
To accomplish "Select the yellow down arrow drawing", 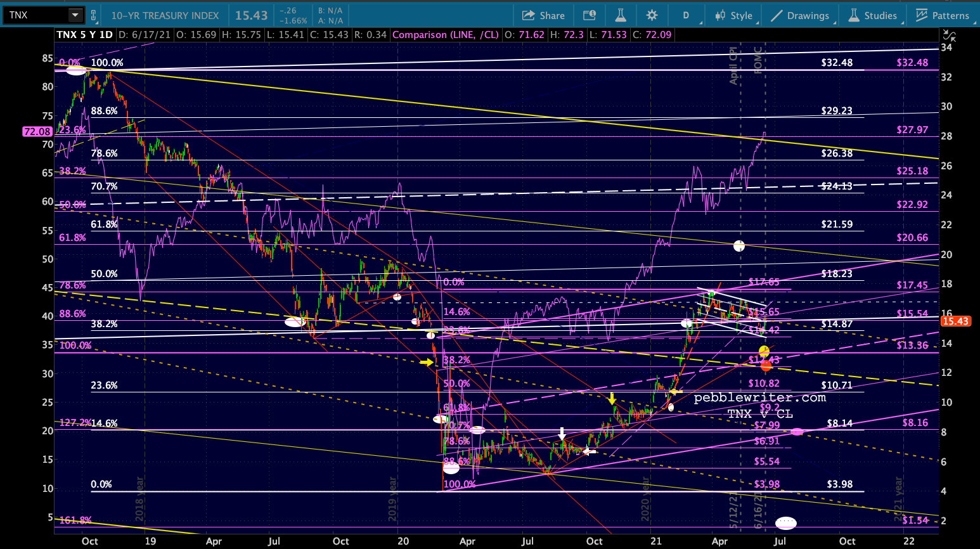I will coord(612,398).
